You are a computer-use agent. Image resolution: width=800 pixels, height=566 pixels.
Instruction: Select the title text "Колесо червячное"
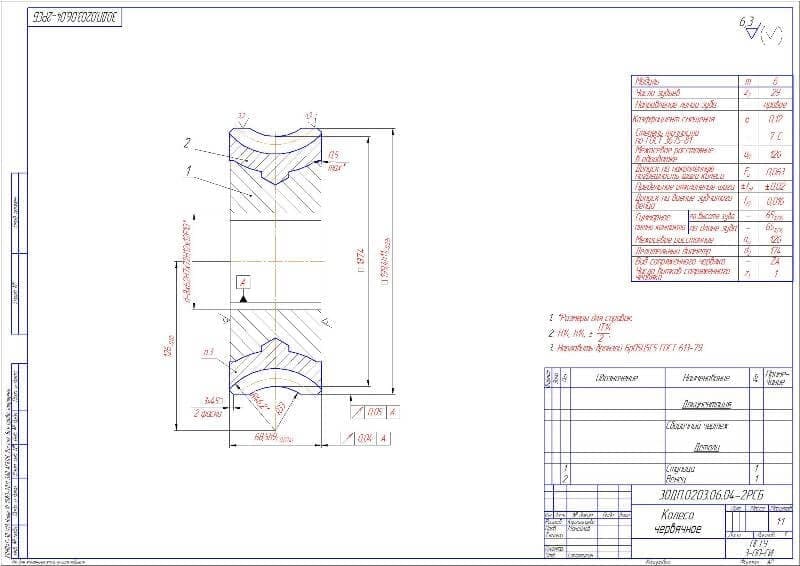tap(678, 522)
